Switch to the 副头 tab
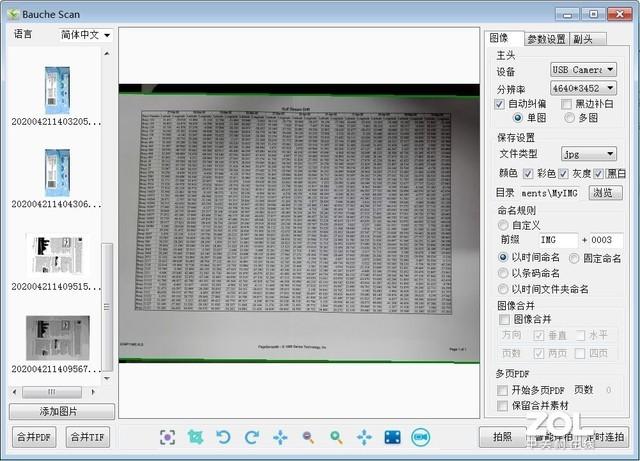Screen dimensions: 640x461 (x=587, y=39)
